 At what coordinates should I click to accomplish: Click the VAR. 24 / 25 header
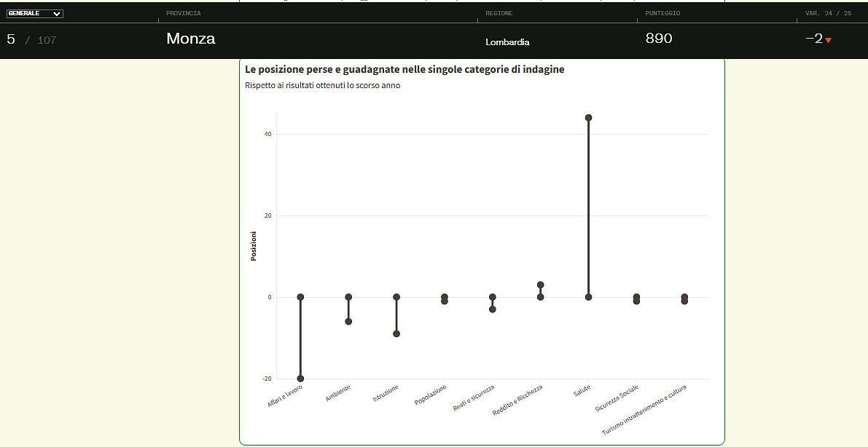point(828,14)
